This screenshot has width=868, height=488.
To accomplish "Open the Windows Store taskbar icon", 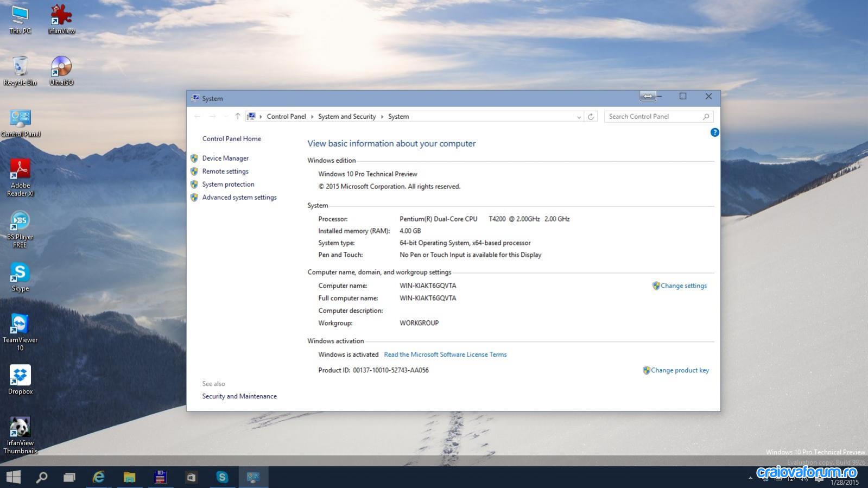I will pyautogui.click(x=191, y=477).
